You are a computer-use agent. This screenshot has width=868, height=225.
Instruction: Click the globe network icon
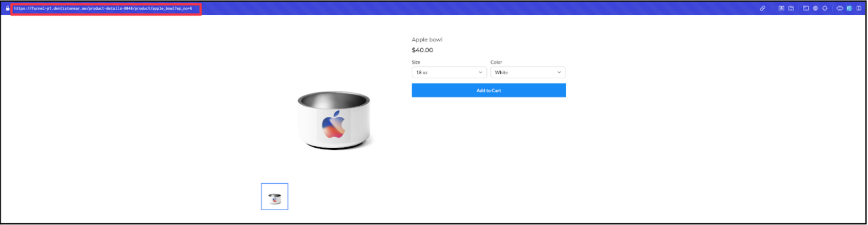815,8
